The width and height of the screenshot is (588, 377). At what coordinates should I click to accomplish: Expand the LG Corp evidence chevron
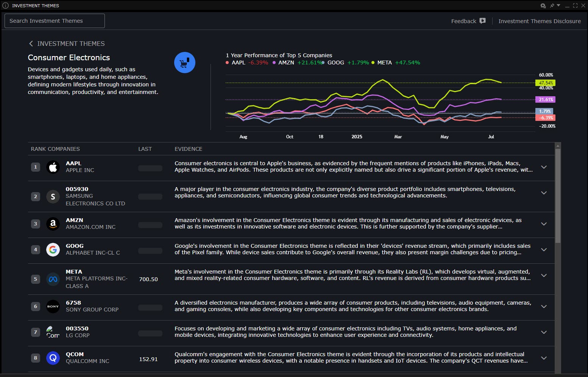544,332
